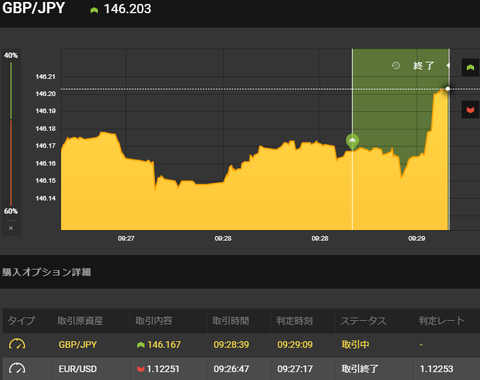Image resolution: width=480 pixels, height=380 pixels.
Task: Click the red portion of sentiment bar
Action: (11, 163)
